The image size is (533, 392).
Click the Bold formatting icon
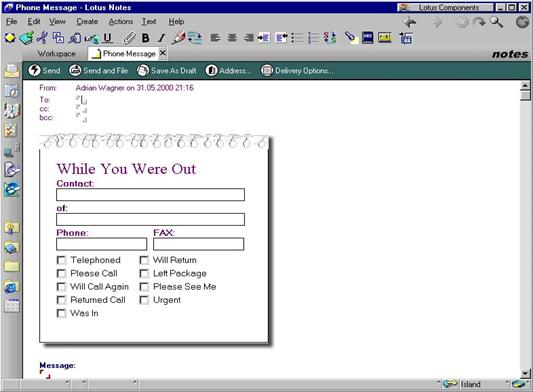point(145,38)
